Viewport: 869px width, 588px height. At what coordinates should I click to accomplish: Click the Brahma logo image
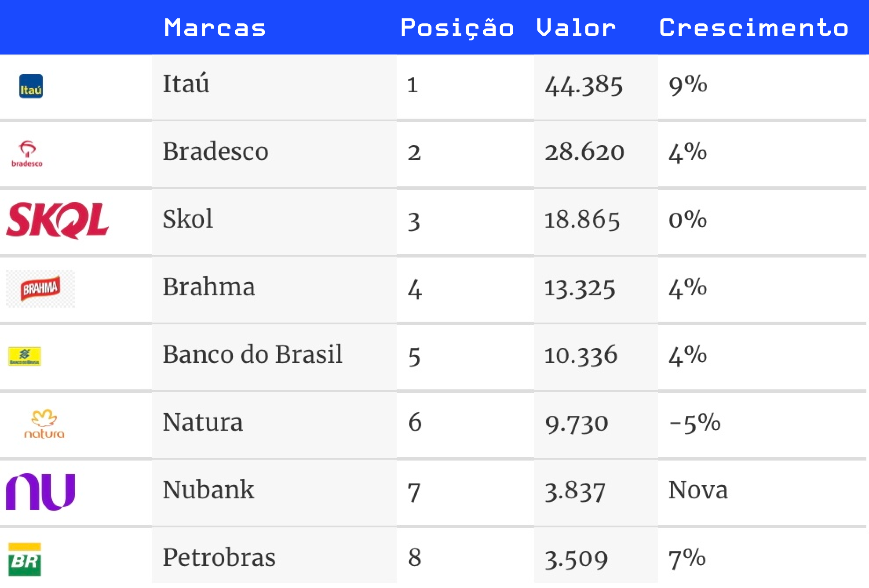(x=40, y=289)
